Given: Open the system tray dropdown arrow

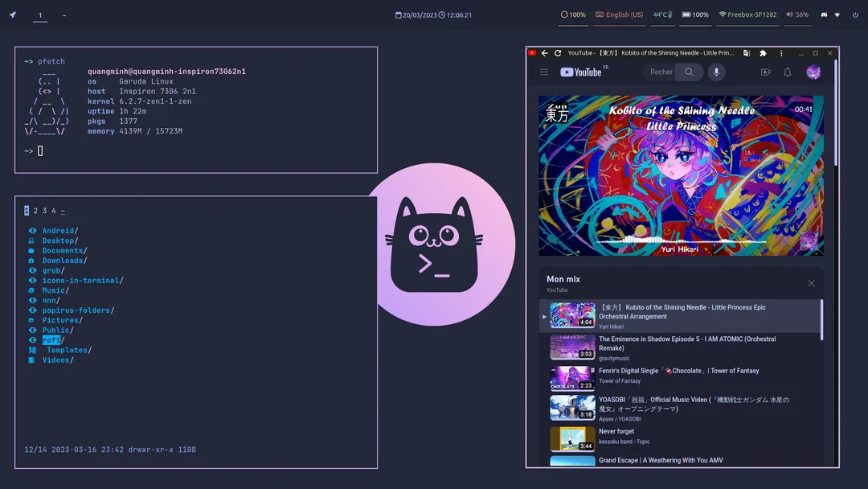Looking at the screenshot, I should (x=837, y=15).
